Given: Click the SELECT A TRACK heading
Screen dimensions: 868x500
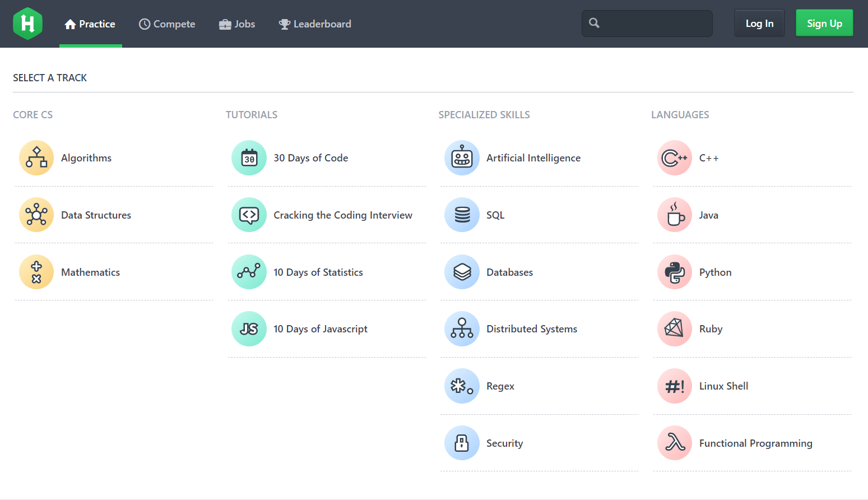Looking at the screenshot, I should (50, 78).
